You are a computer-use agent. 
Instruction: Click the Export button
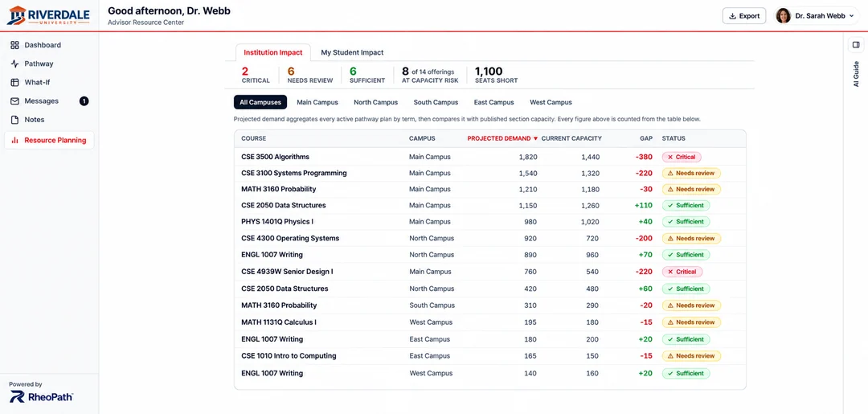[x=744, y=15]
